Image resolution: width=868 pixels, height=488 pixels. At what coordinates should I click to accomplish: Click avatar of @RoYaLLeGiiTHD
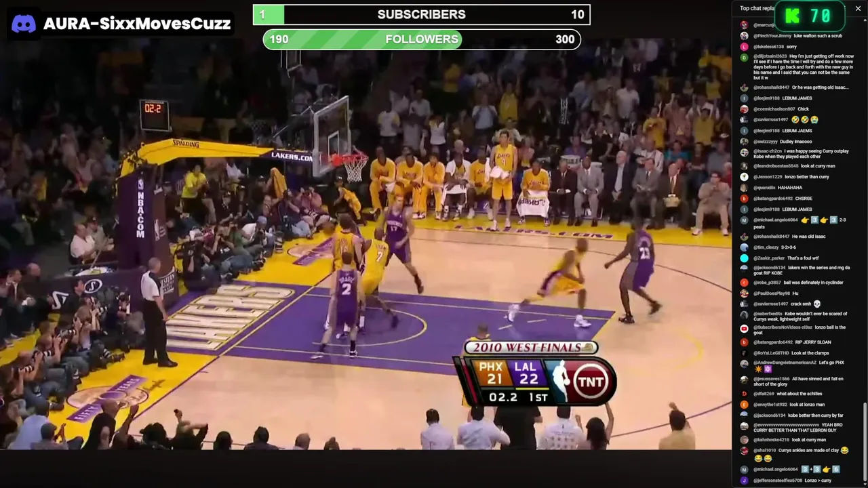[x=744, y=353]
